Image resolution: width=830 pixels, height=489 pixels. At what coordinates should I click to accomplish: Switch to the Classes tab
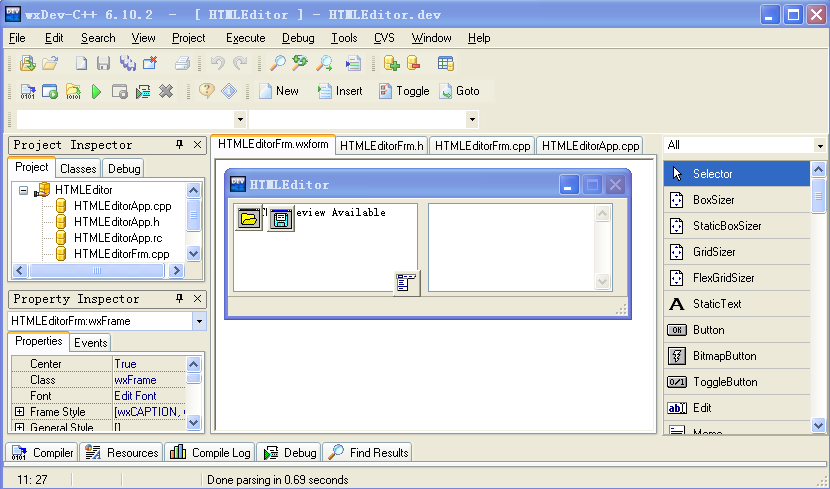(x=78, y=168)
